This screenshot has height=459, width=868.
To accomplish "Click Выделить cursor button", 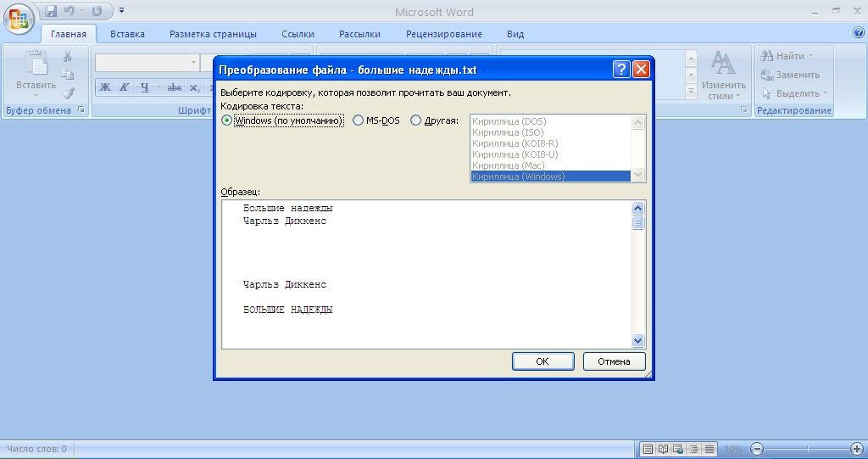I will [x=794, y=93].
